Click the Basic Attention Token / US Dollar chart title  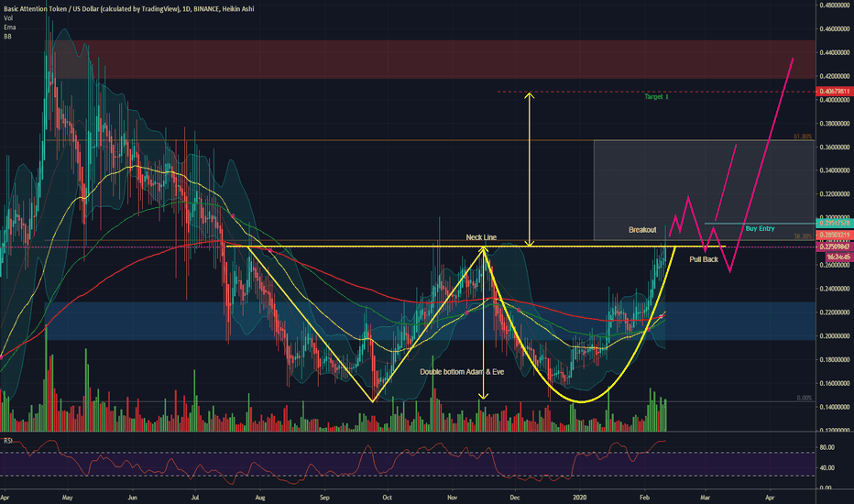(128, 9)
